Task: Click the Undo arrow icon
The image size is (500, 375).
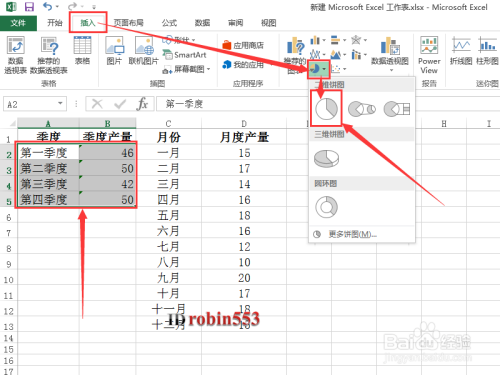Action: pos(47,6)
